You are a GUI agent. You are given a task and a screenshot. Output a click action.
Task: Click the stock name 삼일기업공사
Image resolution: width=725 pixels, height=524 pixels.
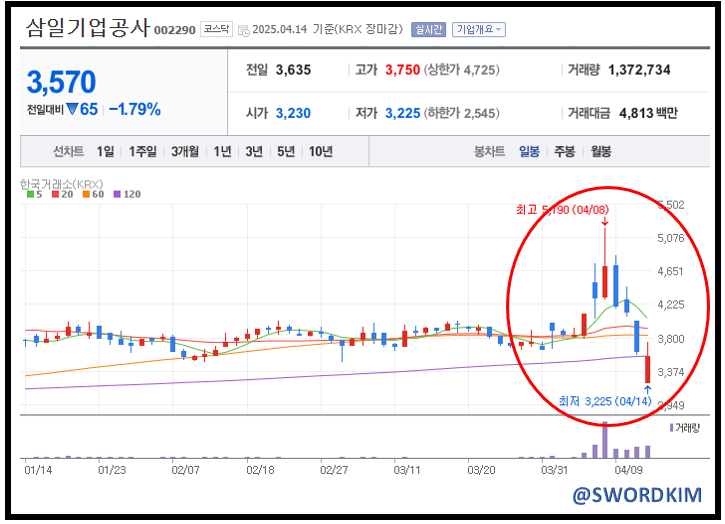click(x=88, y=28)
